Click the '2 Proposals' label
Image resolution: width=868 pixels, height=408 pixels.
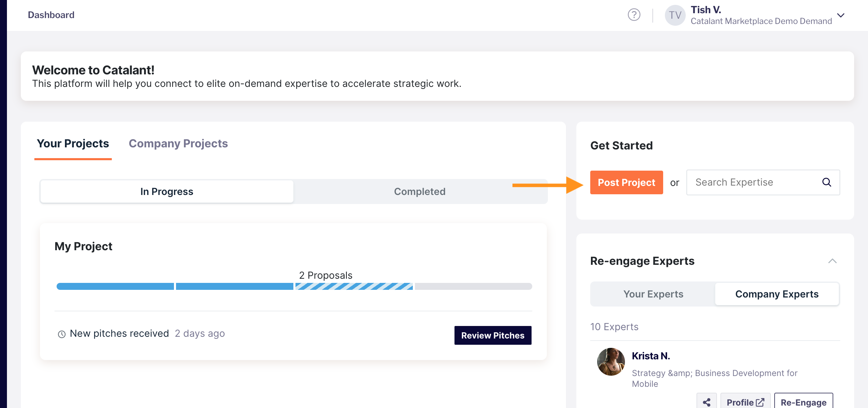click(326, 275)
